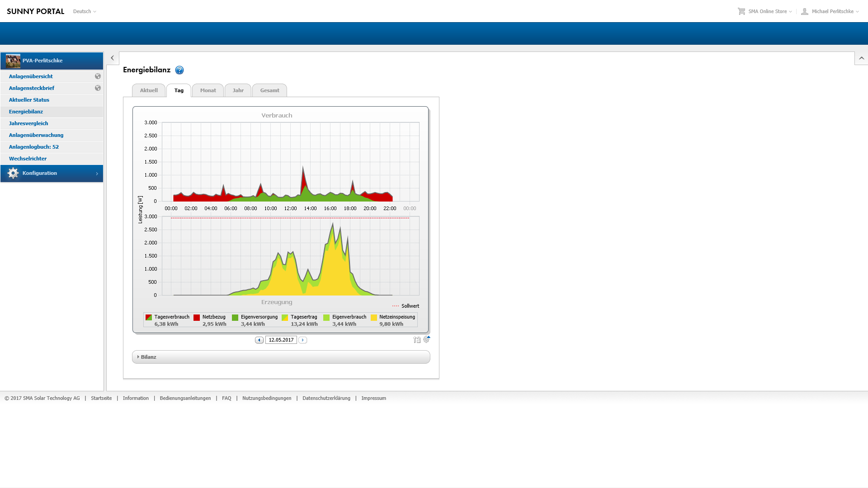
Task: Go to previous day with left arrow
Action: [x=259, y=340]
